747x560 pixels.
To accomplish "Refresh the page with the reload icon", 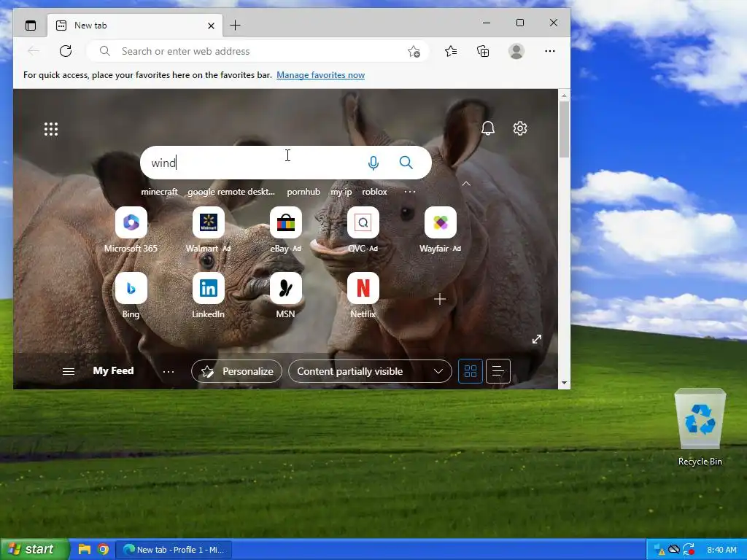I will (x=66, y=51).
